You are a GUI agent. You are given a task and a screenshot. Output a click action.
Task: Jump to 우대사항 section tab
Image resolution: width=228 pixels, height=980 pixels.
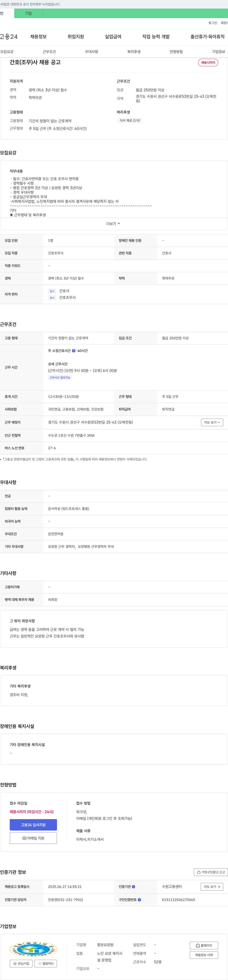coord(91,52)
